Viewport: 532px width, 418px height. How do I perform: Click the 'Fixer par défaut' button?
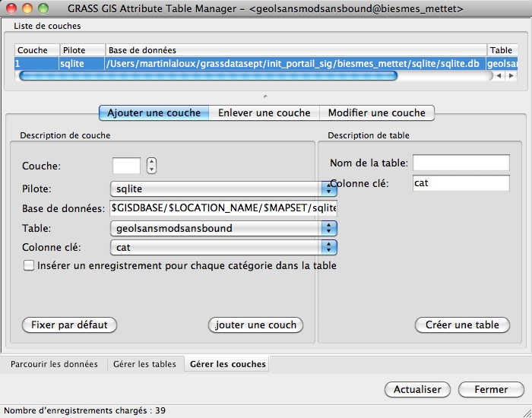click(69, 325)
